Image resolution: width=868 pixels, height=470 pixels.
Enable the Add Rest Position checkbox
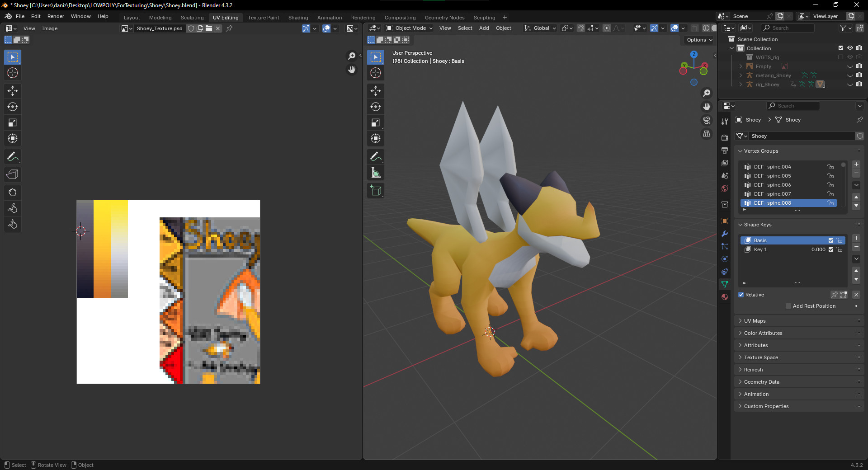pos(788,306)
